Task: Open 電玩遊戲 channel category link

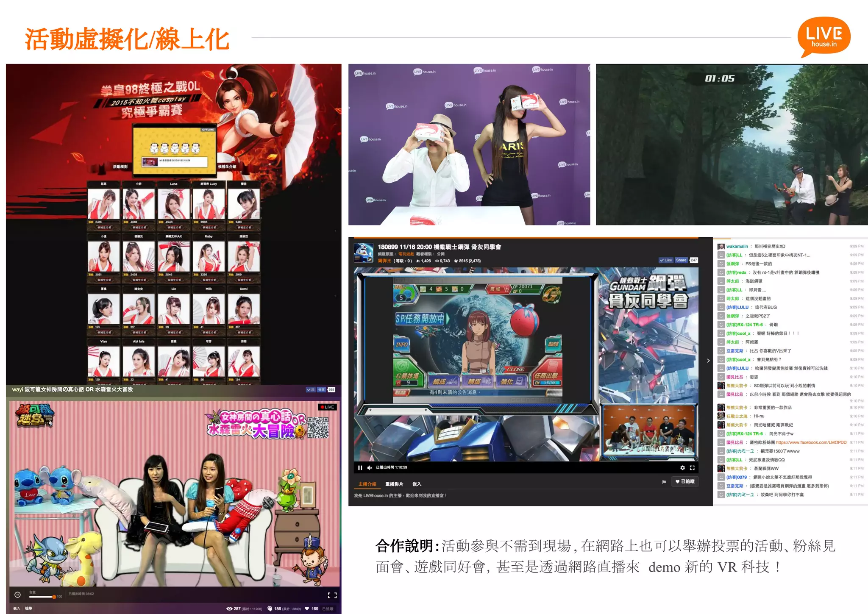Action: point(406,254)
